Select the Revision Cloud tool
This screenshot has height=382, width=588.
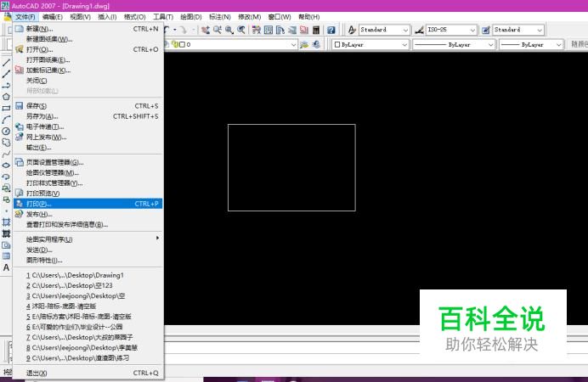coord(6,143)
